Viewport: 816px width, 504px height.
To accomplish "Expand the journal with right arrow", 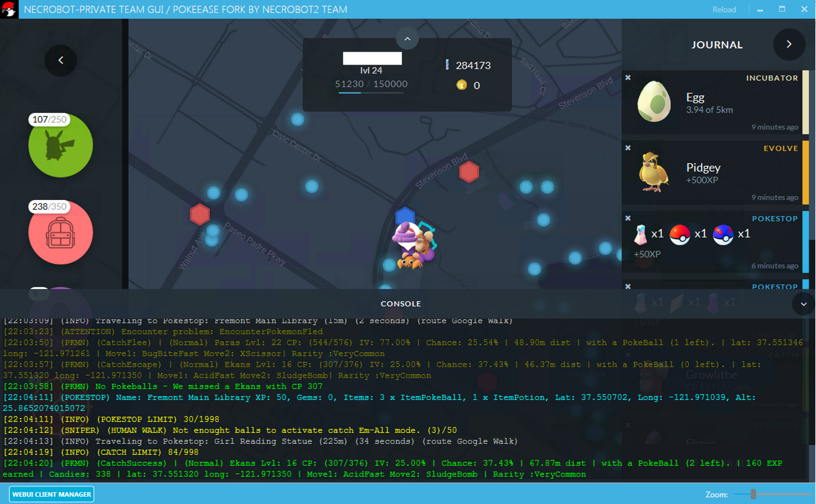I will tap(789, 44).
